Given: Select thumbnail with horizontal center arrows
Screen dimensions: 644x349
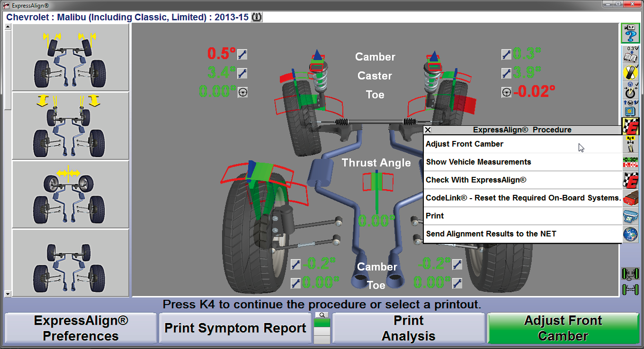Looking at the screenshot, I should [71, 194].
